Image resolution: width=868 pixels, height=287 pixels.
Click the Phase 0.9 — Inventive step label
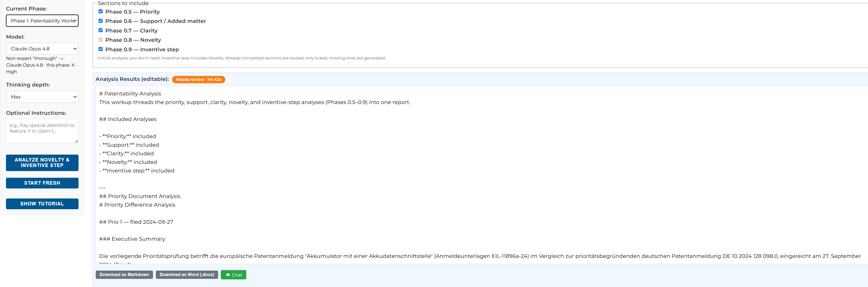point(142,49)
